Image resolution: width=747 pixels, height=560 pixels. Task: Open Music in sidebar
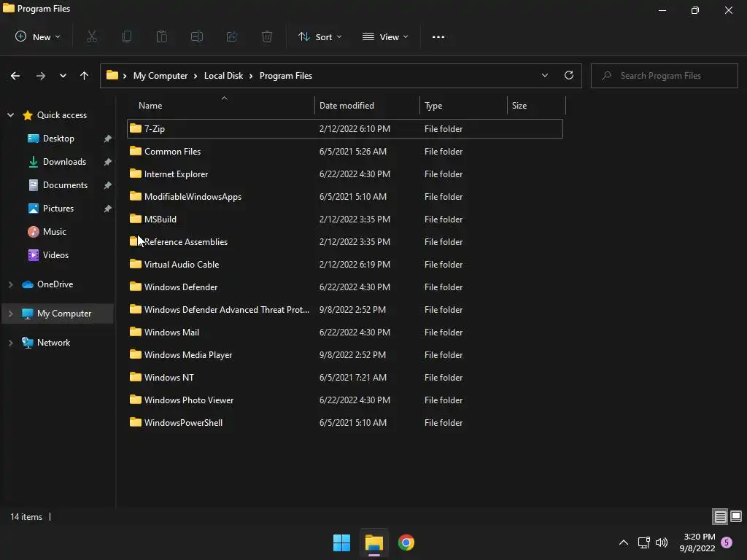click(x=54, y=231)
